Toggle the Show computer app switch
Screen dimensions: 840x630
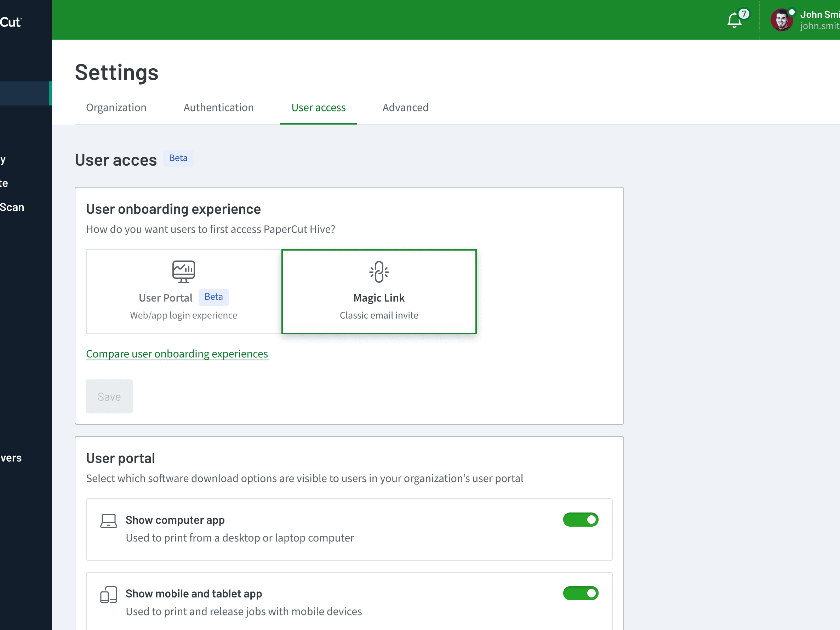pyautogui.click(x=581, y=520)
